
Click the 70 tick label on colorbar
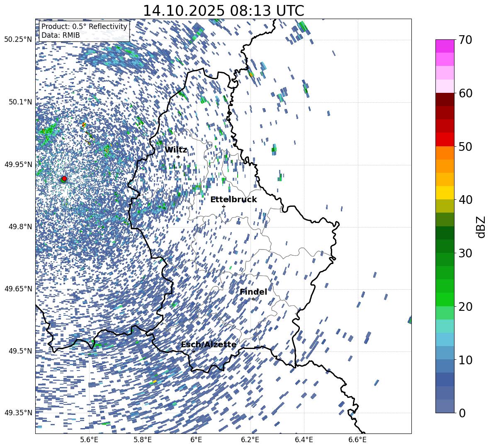point(467,40)
